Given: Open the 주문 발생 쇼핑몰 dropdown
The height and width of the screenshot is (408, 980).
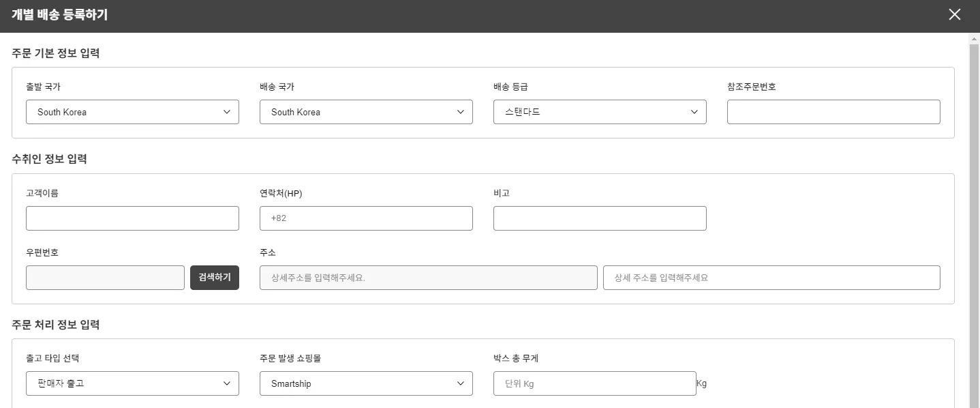Looking at the screenshot, I should pos(365,383).
